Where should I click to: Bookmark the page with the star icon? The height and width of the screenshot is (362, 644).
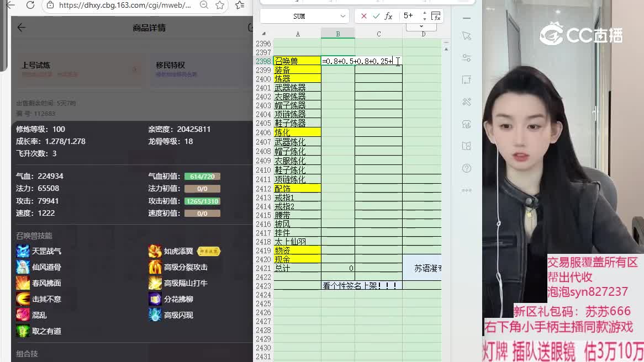(219, 7)
